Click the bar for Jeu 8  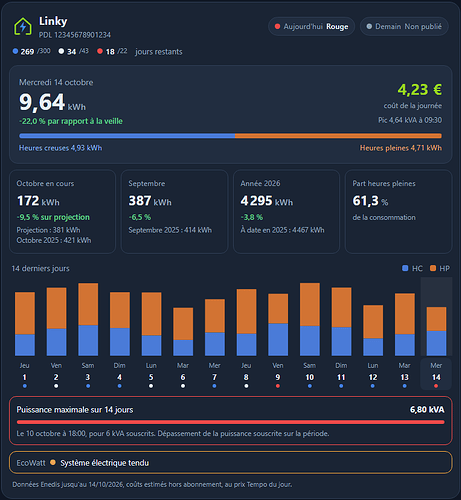246,322
